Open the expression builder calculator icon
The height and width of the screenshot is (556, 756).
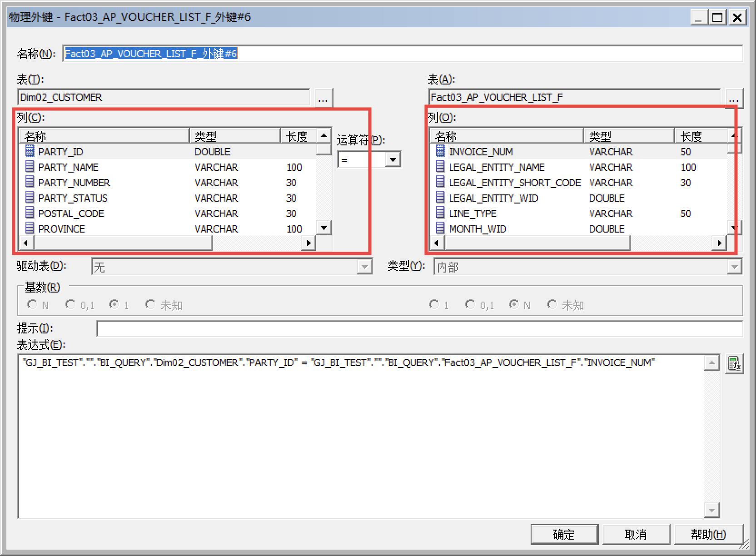(x=734, y=364)
